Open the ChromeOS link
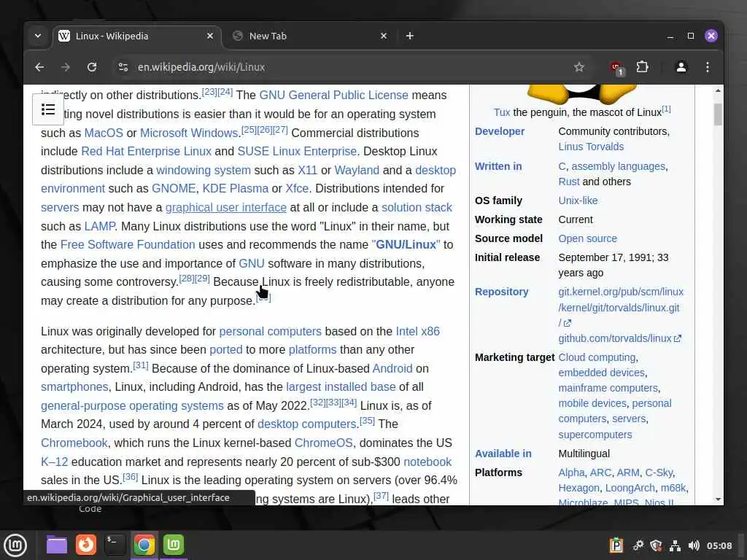This screenshot has width=747, height=560. [323, 443]
